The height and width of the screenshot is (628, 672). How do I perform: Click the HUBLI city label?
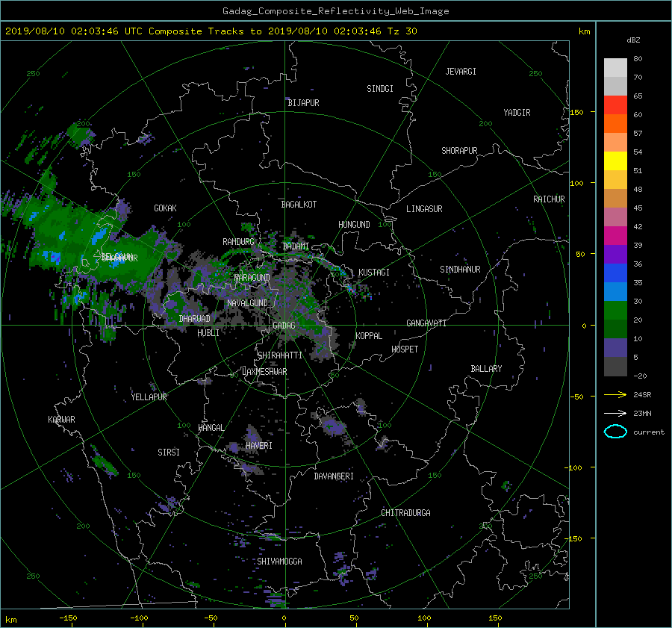pos(208,333)
